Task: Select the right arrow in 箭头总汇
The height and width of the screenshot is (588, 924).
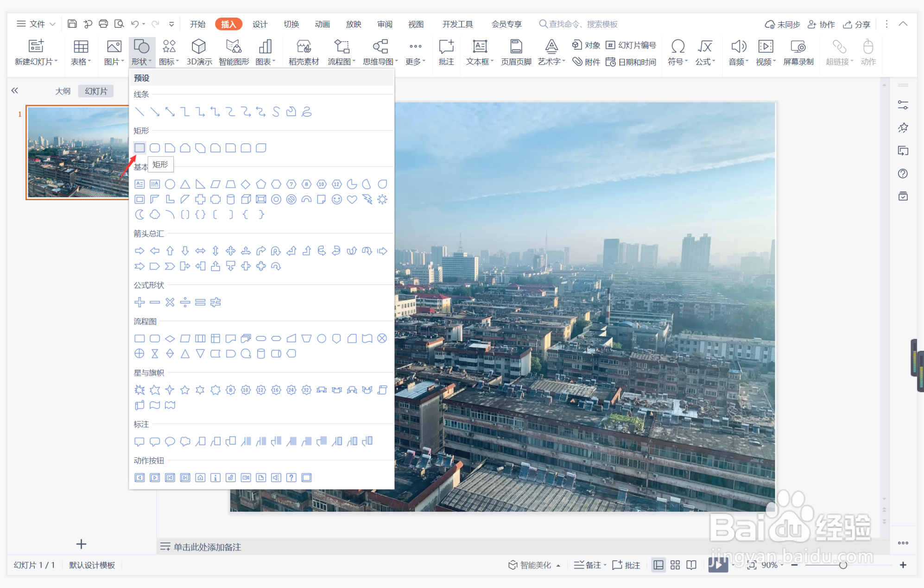Action: (x=139, y=251)
